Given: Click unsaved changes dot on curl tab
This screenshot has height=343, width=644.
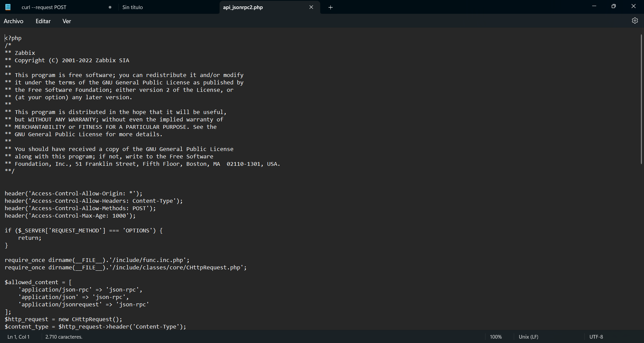Looking at the screenshot, I should coord(110,7).
